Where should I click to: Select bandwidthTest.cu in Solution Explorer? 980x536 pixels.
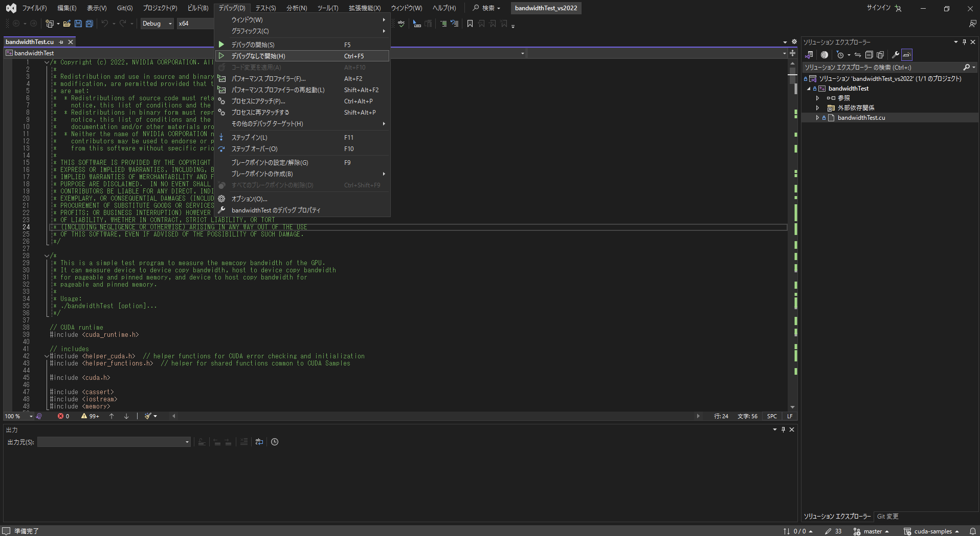(861, 118)
